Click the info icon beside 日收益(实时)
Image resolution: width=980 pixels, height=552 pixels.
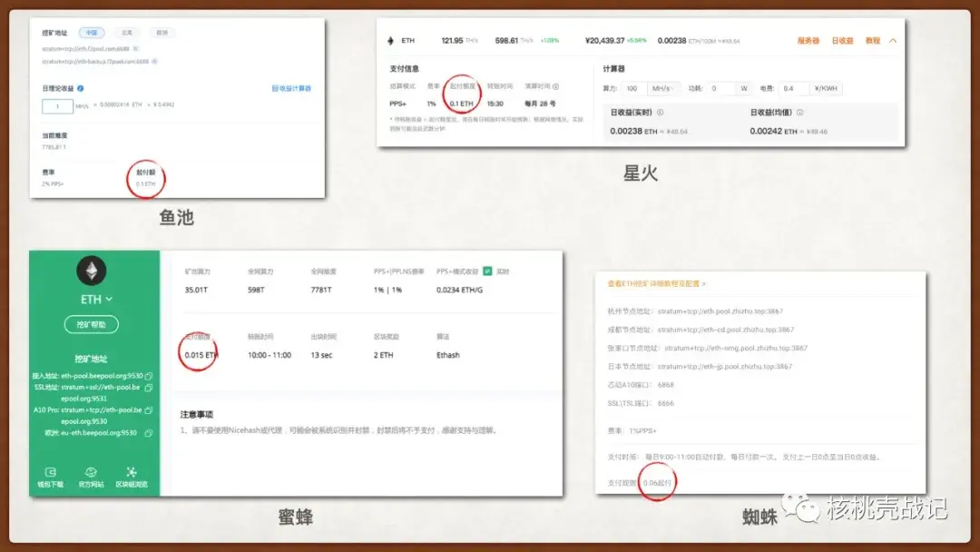tap(660, 113)
